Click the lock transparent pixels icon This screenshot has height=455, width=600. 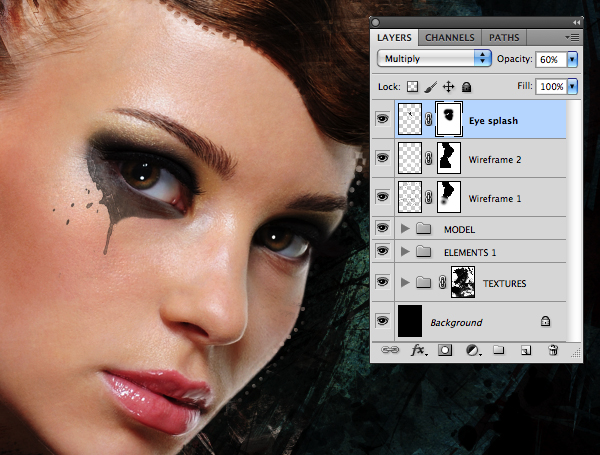412,86
